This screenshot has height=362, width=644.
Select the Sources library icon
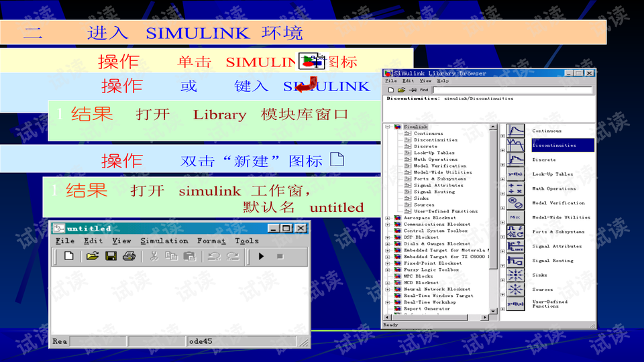click(x=515, y=290)
